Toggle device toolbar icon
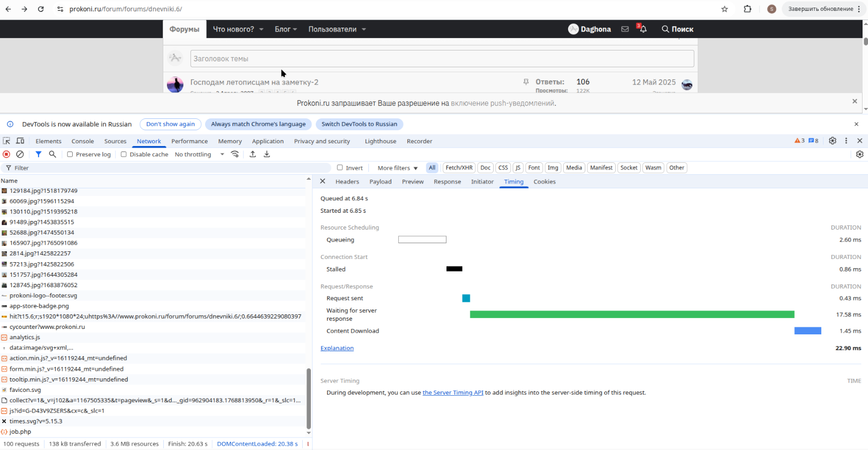Screen dimensions: 868x450 tap(20, 141)
